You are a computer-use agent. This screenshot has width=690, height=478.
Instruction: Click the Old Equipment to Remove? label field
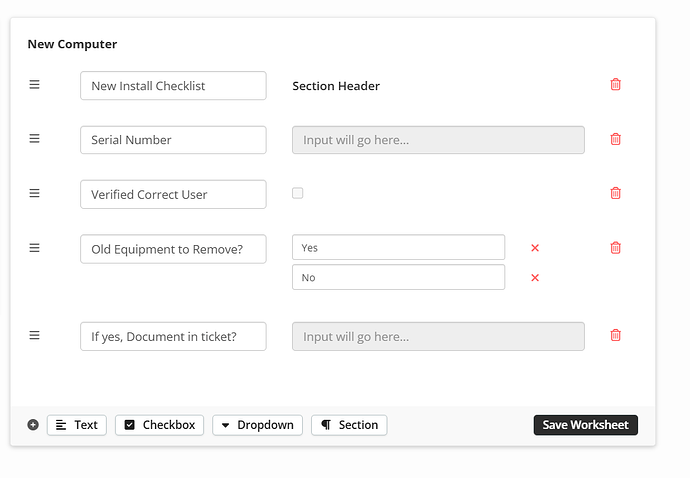tap(173, 249)
